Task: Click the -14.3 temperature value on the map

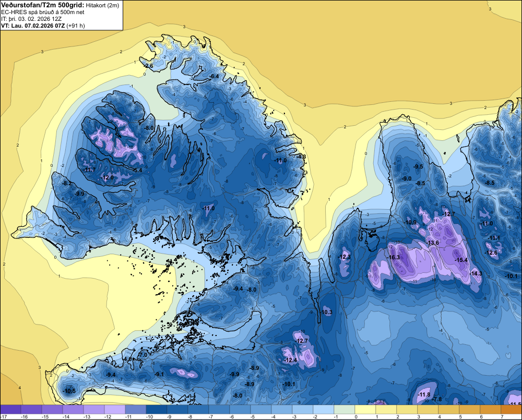Action: pyautogui.click(x=476, y=273)
